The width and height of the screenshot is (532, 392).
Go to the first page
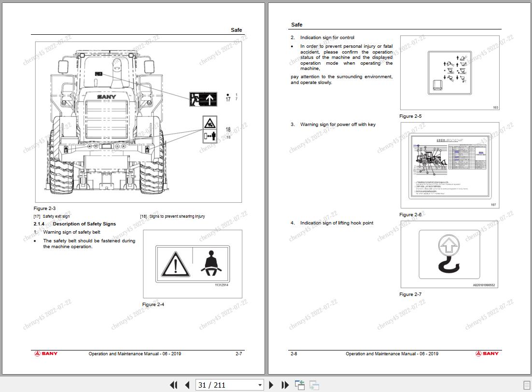174,385
